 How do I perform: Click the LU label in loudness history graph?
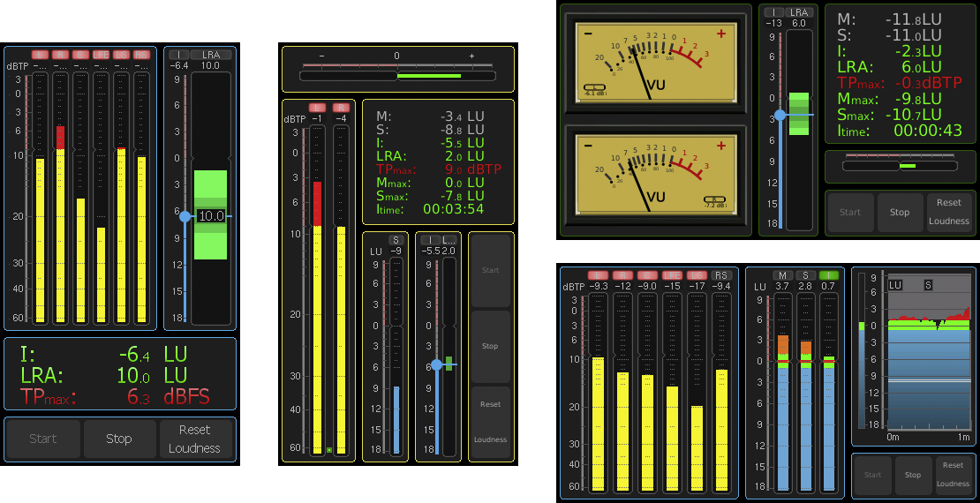pyautogui.click(x=895, y=285)
